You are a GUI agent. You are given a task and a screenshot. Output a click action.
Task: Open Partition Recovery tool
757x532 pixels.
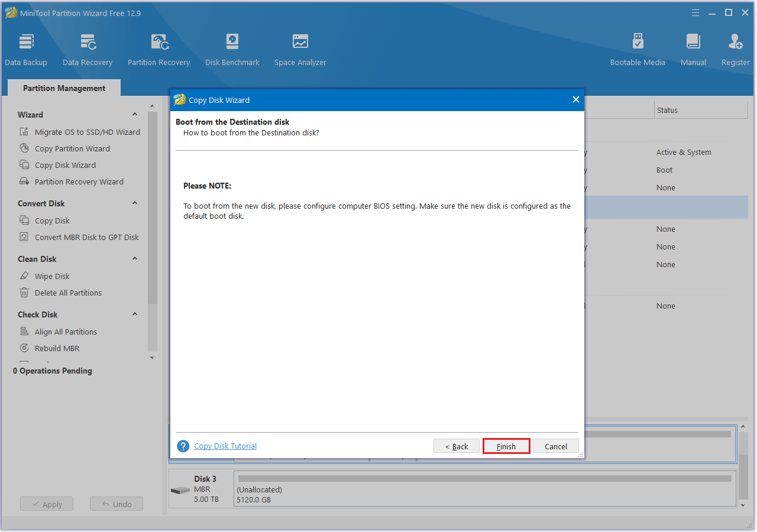click(x=158, y=50)
